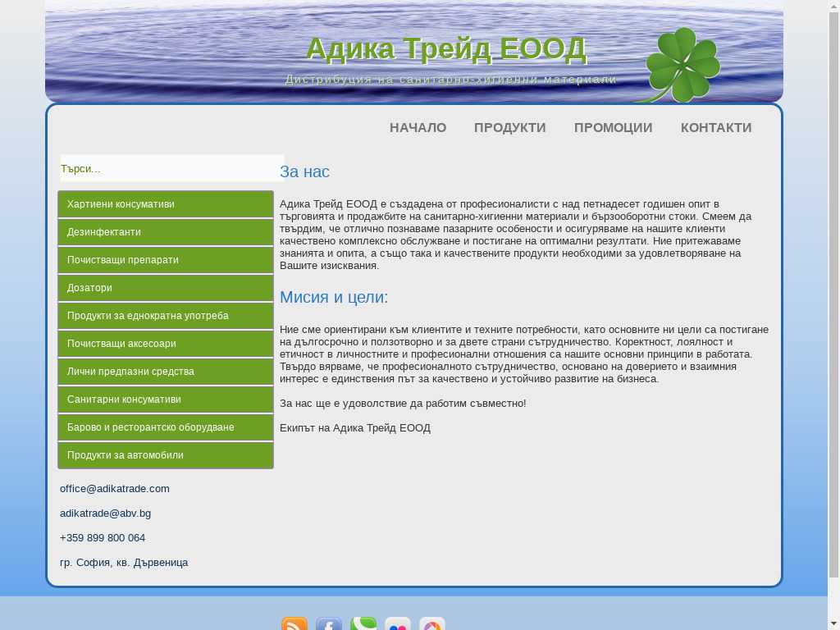Go to НАЧАЛО menu item

pos(418,127)
